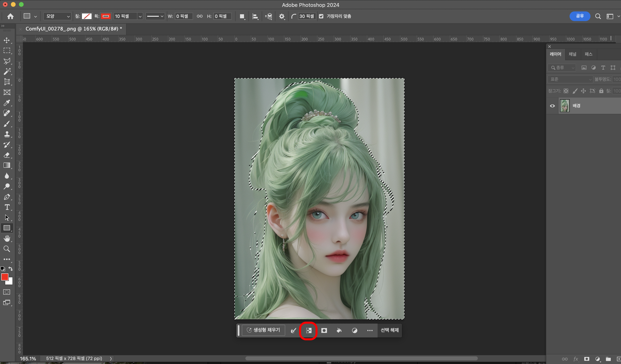The width and height of the screenshot is (621, 364).
Task: Hide the 배경 layer visibility eye
Action: (x=552, y=106)
